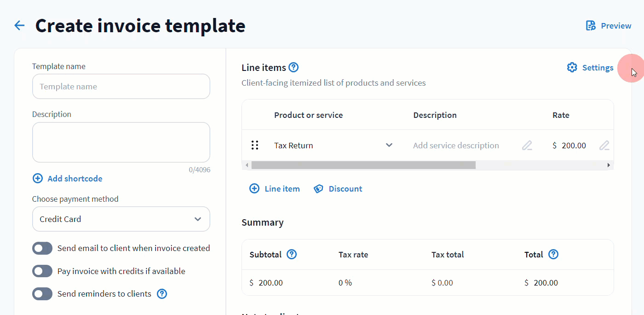Focus the Template name input field
The width and height of the screenshot is (644, 315).
click(121, 87)
